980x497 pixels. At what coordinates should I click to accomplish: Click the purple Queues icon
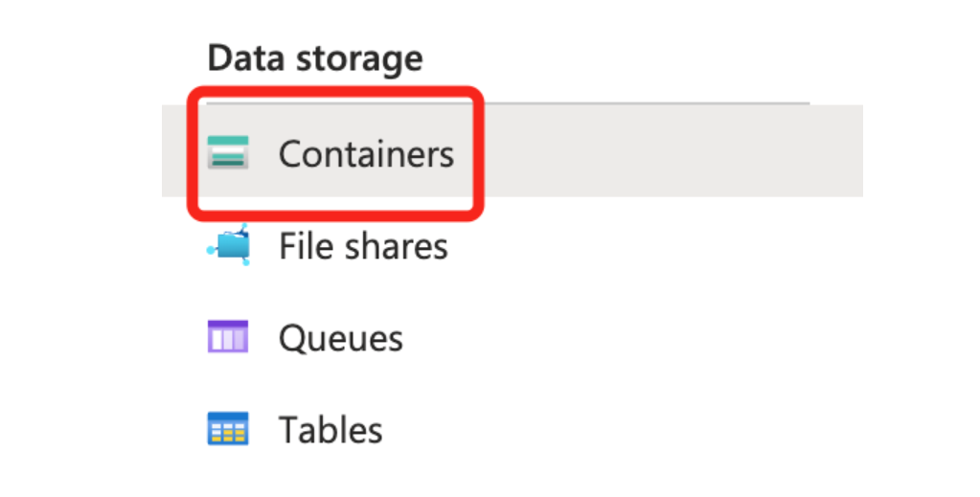coord(228,337)
